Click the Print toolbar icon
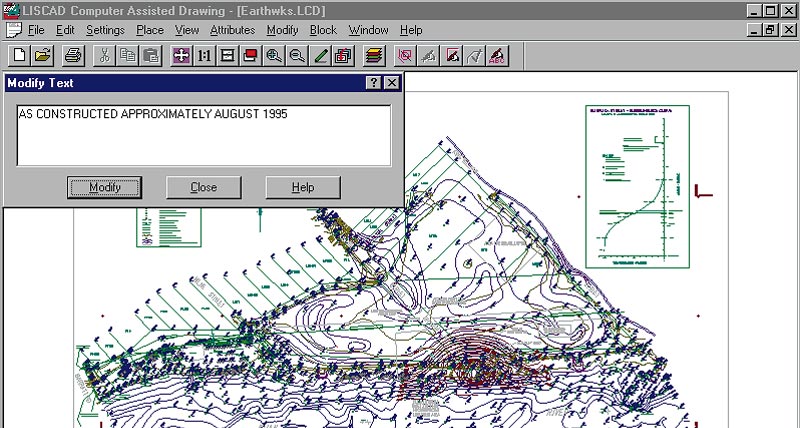The image size is (800, 428). (73, 55)
